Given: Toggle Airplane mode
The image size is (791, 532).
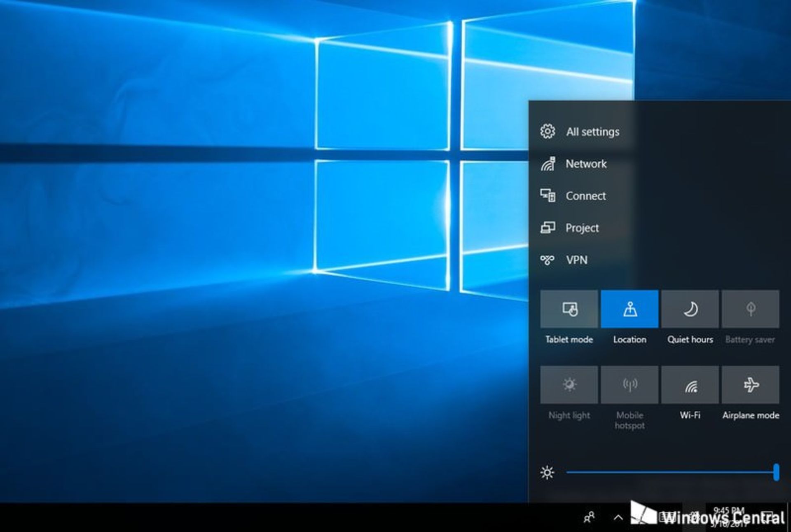Looking at the screenshot, I should (751, 384).
